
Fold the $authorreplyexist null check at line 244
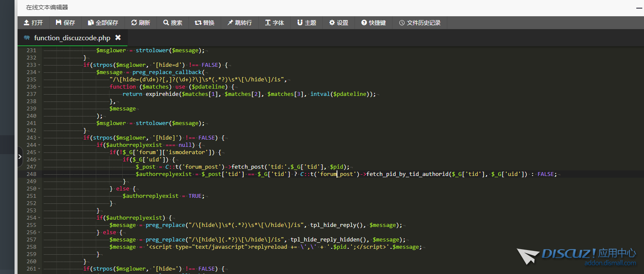39,145
